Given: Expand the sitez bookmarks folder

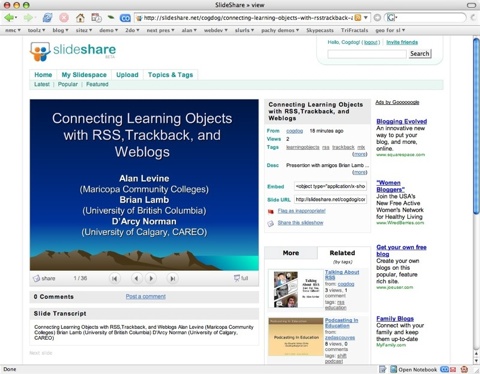Looking at the screenshot, I should 84,30.
